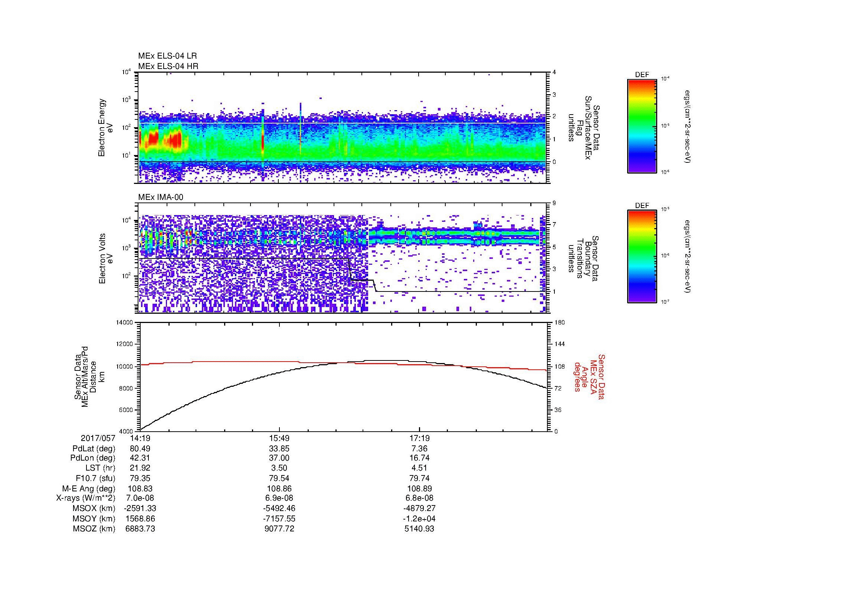Image resolution: width=868 pixels, height=613 pixels.
Task: Click the 'PdLon (deg)' row label
Action: (93, 458)
